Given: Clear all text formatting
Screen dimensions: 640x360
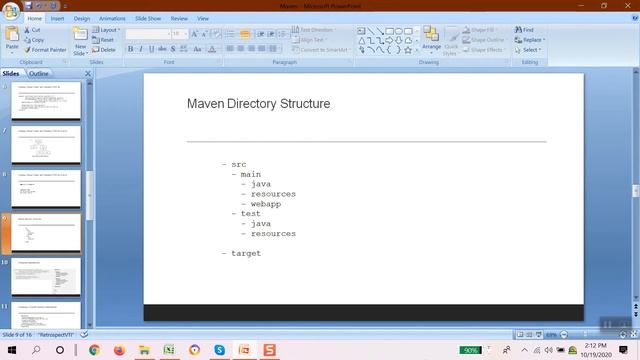Looking at the screenshot, I should (x=216, y=34).
